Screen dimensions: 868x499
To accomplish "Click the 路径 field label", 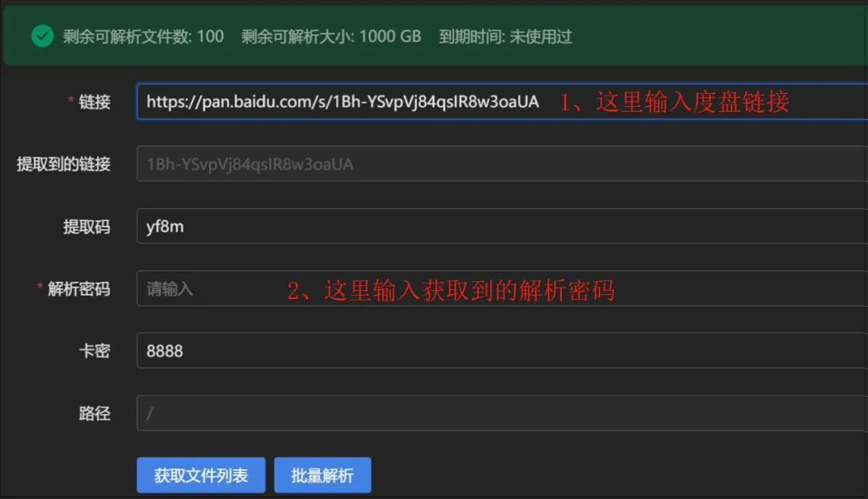I will click(92, 413).
